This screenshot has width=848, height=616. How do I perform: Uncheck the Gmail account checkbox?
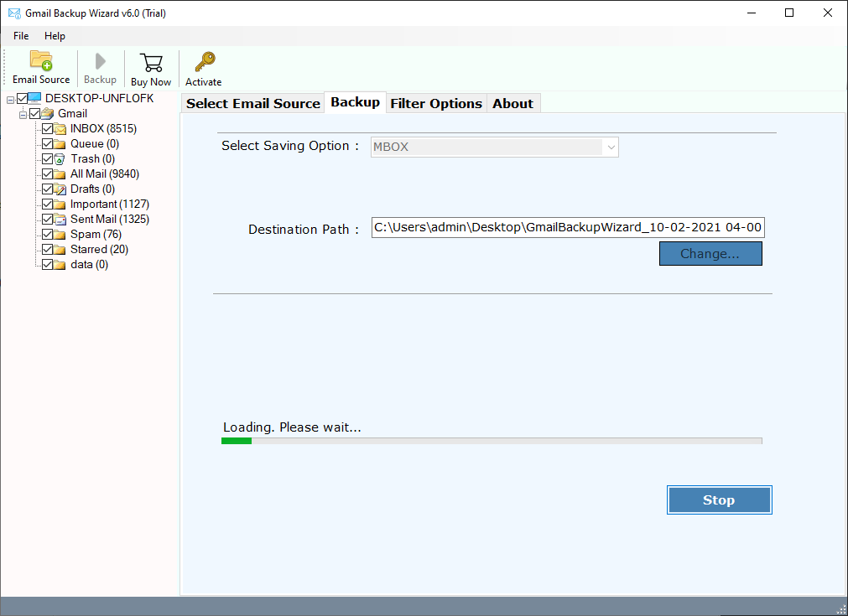[x=34, y=113]
